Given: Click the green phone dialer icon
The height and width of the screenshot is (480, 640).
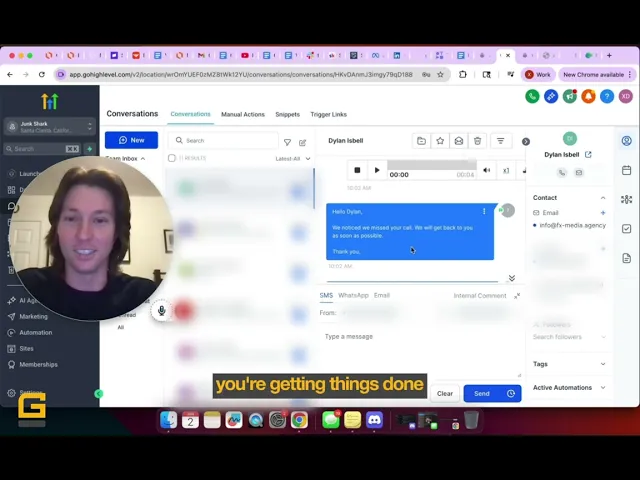Looking at the screenshot, I should (x=532, y=97).
